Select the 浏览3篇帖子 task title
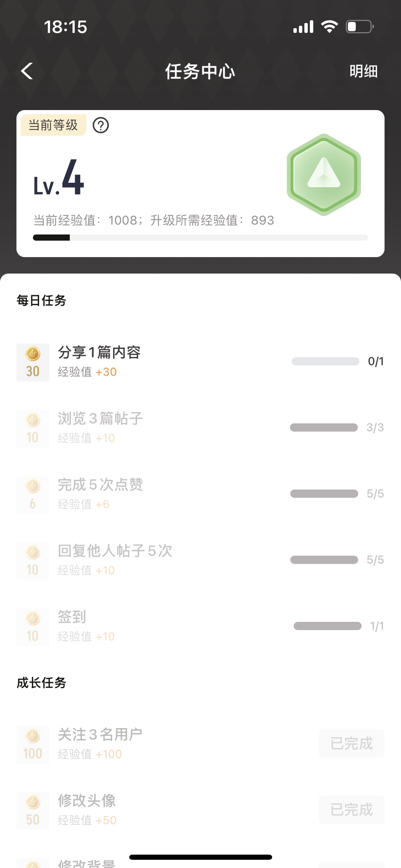Viewport: 401px width, 868px height. [x=100, y=419]
